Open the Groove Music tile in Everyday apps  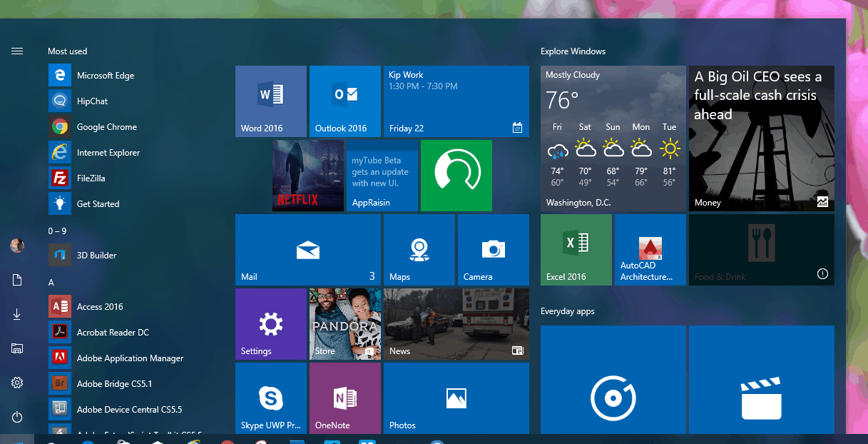(x=613, y=380)
